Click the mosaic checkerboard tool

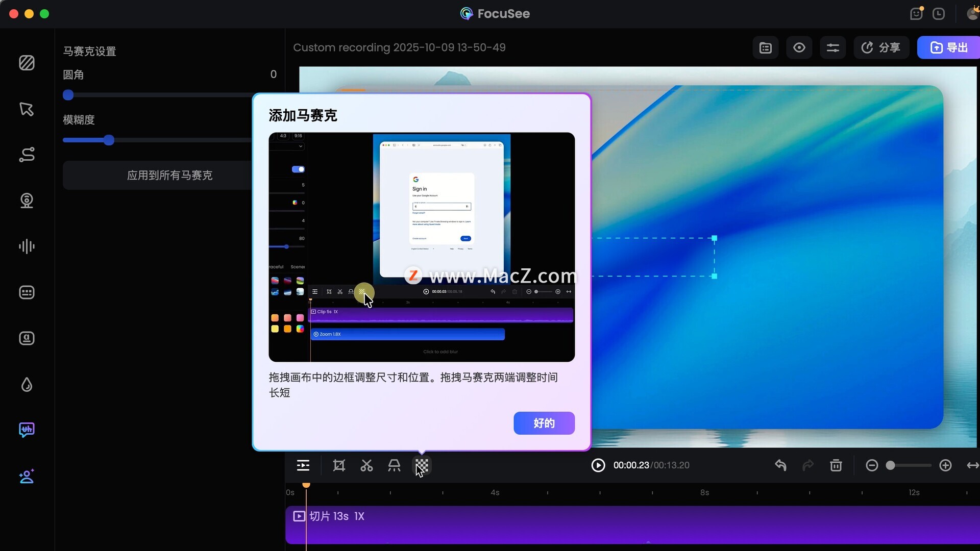click(x=422, y=465)
